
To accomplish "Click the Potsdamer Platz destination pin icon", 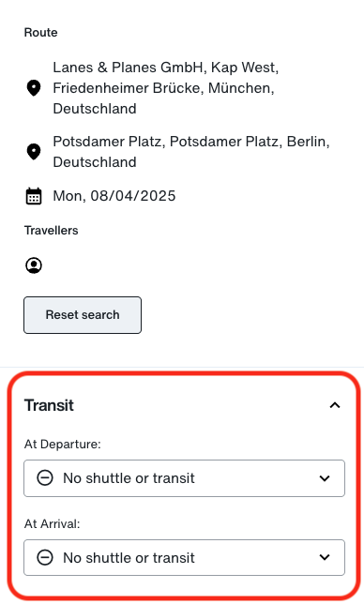I will tap(34, 151).
